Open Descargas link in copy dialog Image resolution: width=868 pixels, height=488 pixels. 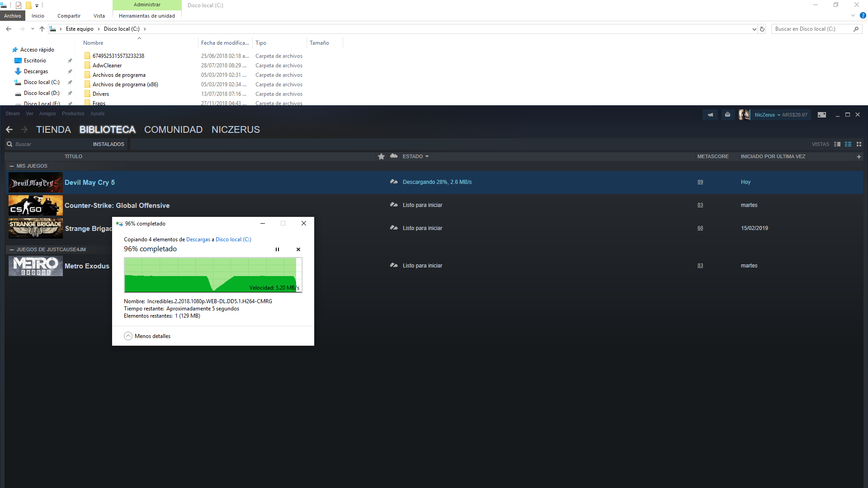[x=198, y=239]
